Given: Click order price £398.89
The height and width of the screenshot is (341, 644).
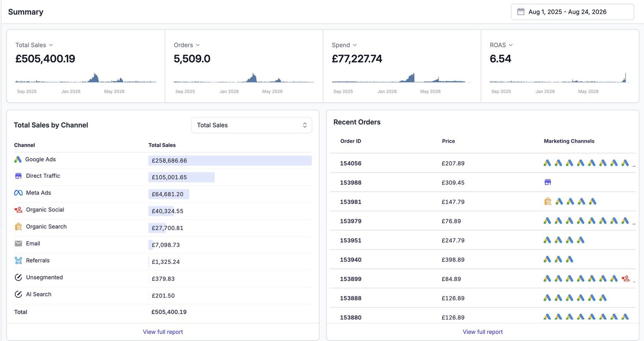Looking at the screenshot, I should point(453,260).
